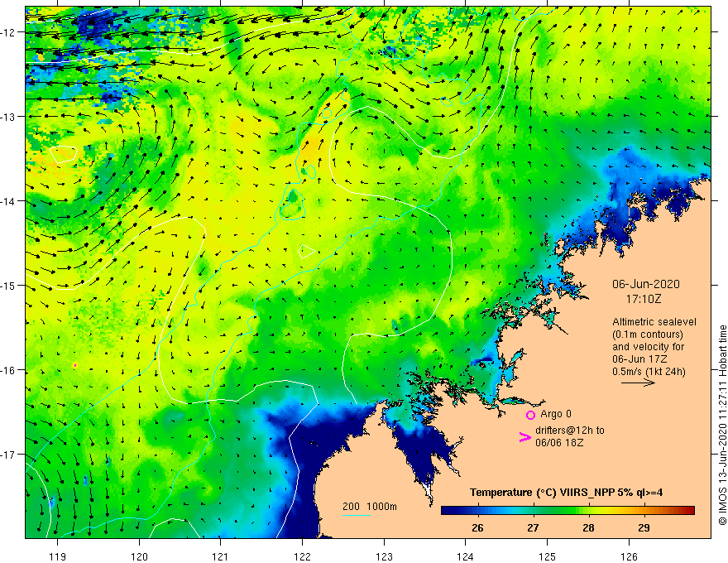Click the -14 latitude axis label
728x563 pixels.
pyautogui.click(x=9, y=201)
